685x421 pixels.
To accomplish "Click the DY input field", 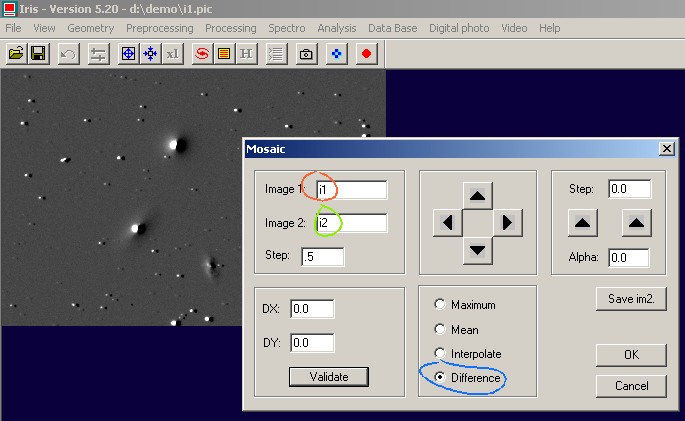I will (x=312, y=343).
